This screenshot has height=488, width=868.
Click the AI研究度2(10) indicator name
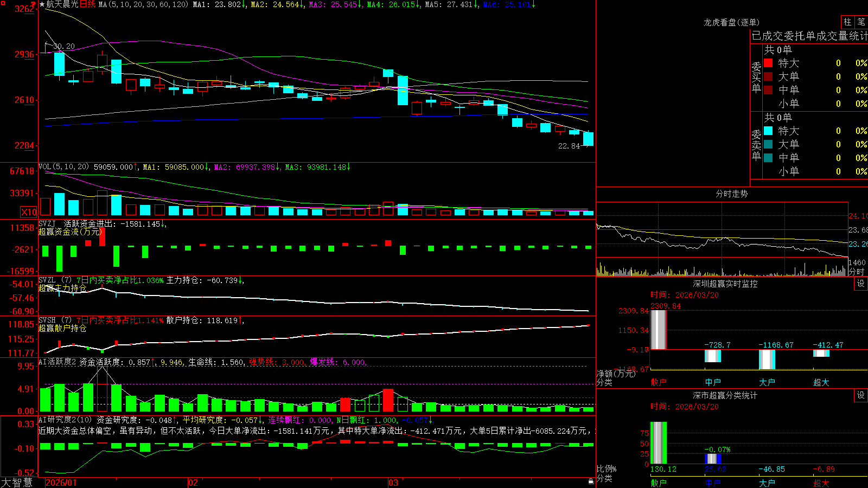point(65,420)
